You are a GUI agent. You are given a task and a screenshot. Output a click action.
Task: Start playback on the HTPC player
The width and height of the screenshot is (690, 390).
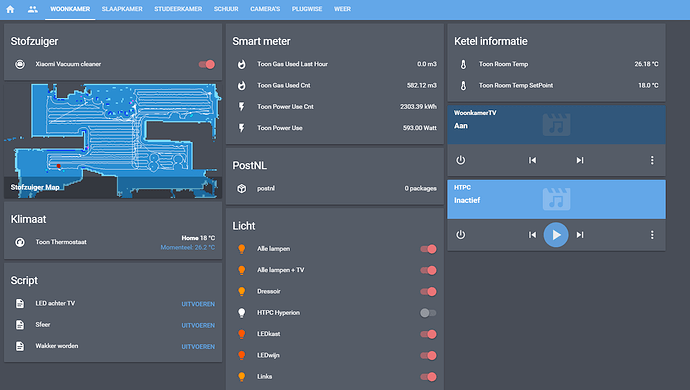pyautogui.click(x=556, y=235)
